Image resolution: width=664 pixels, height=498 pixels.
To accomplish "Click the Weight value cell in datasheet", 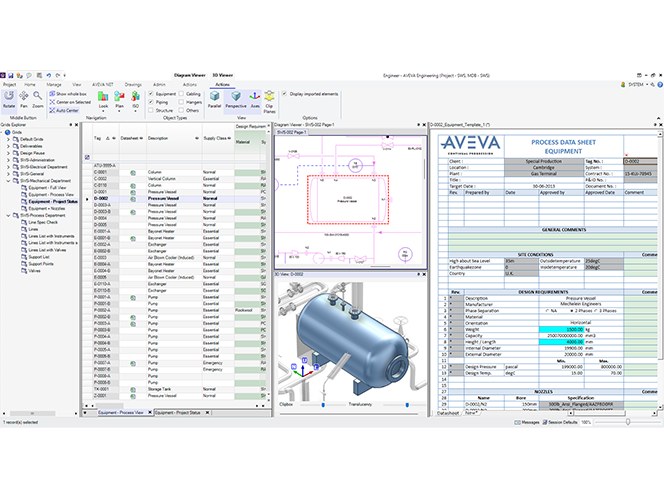I will 562,329.
